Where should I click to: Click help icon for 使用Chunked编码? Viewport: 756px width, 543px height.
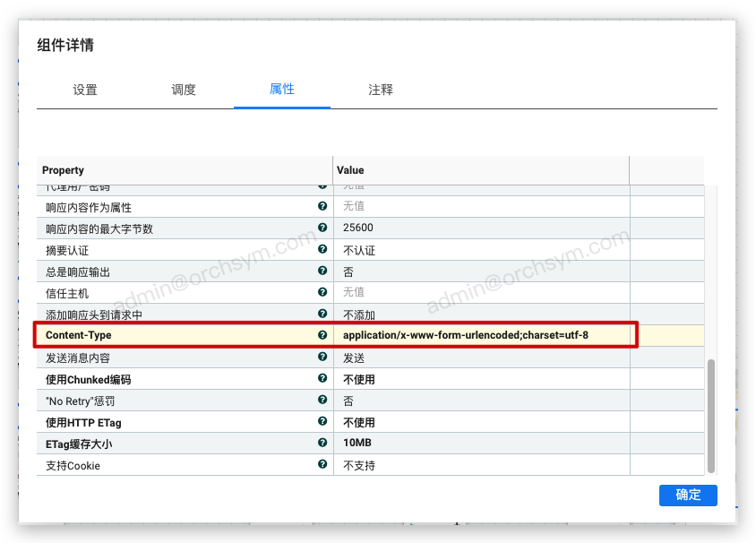322,378
